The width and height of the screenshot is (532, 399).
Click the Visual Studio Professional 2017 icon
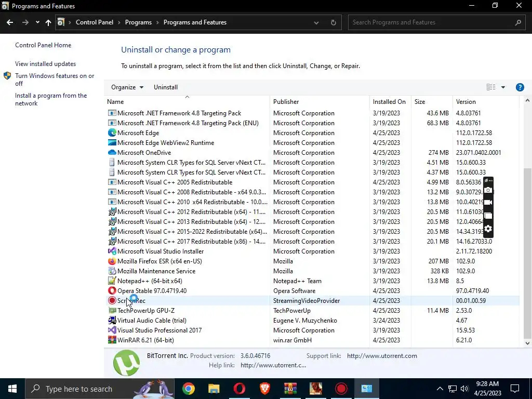pos(112,330)
